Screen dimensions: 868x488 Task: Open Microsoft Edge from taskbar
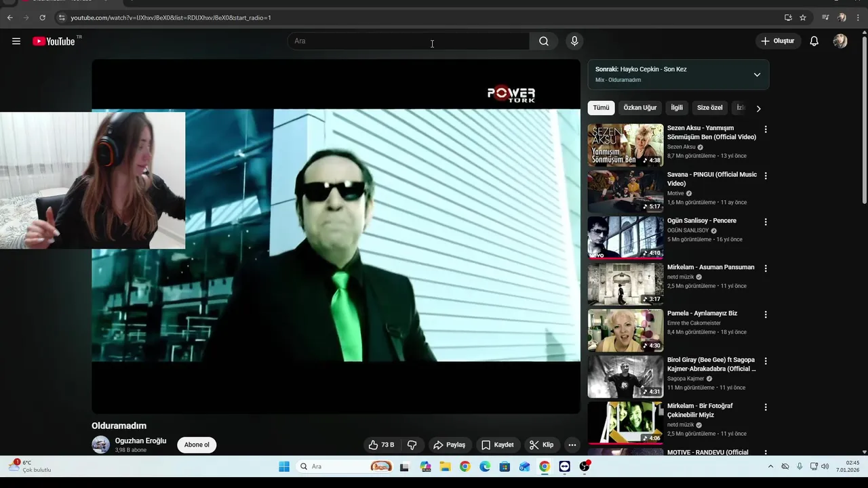coord(485,466)
